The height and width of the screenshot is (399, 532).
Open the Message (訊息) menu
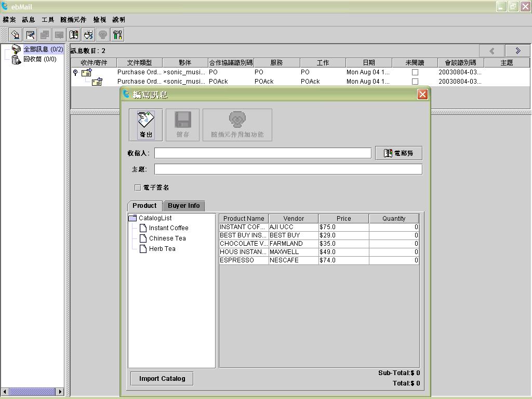pyautogui.click(x=29, y=20)
